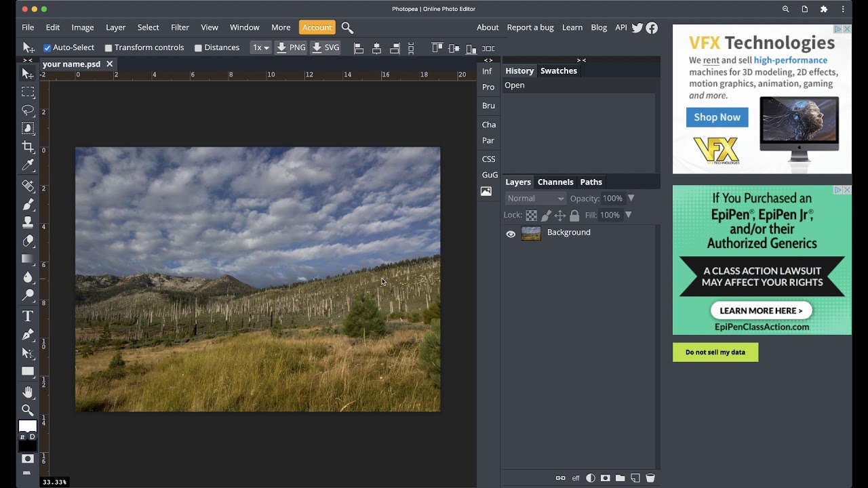Enable Transform controls checkbox

[108, 48]
